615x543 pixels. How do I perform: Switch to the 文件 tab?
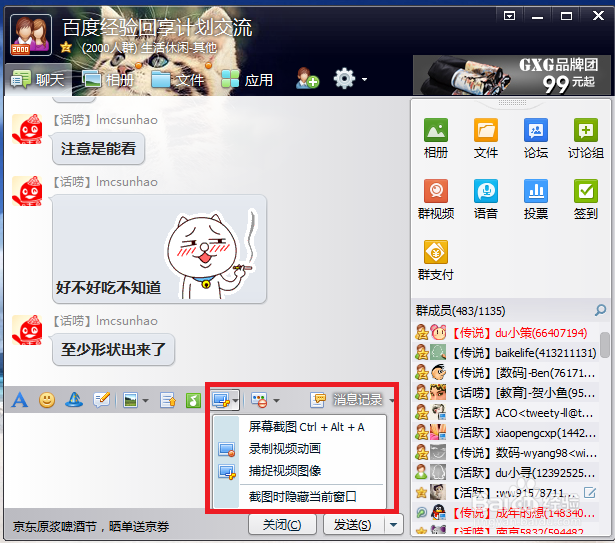click(x=178, y=80)
